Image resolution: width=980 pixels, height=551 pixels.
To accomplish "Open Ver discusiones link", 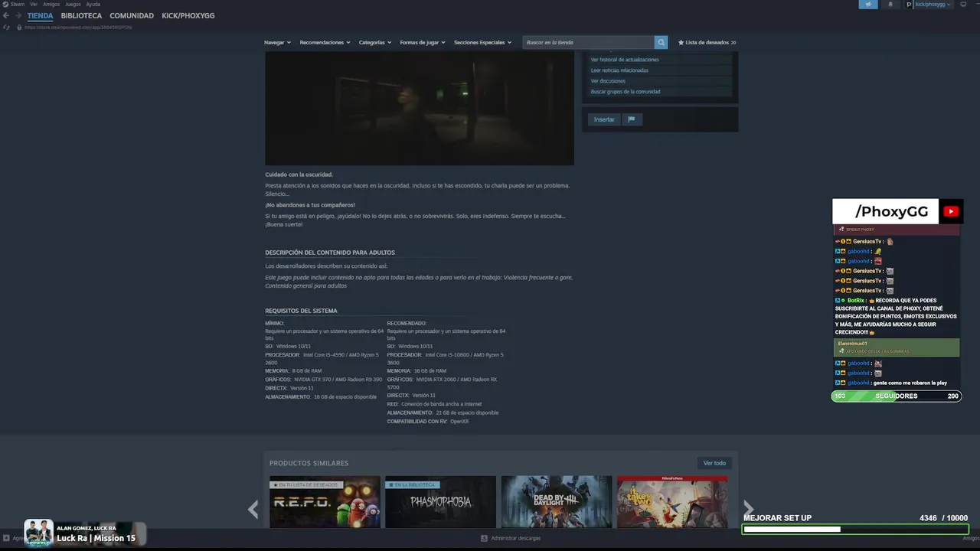I will (x=608, y=81).
